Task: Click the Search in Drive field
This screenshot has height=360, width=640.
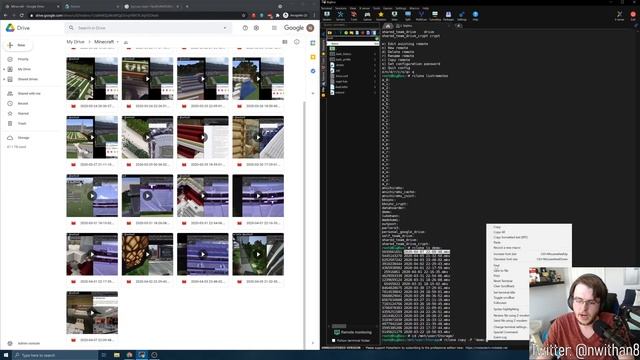Action: pyautogui.click(x=148, y=28)
